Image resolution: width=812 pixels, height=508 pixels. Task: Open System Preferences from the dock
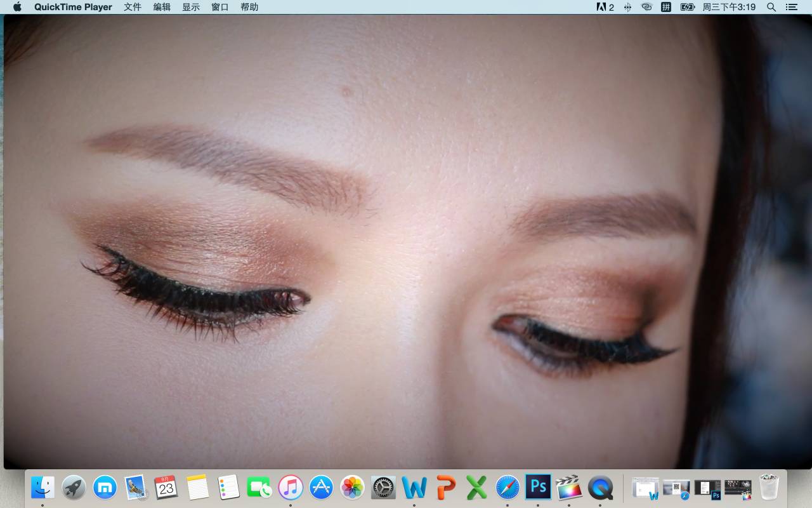pos(383,488)
